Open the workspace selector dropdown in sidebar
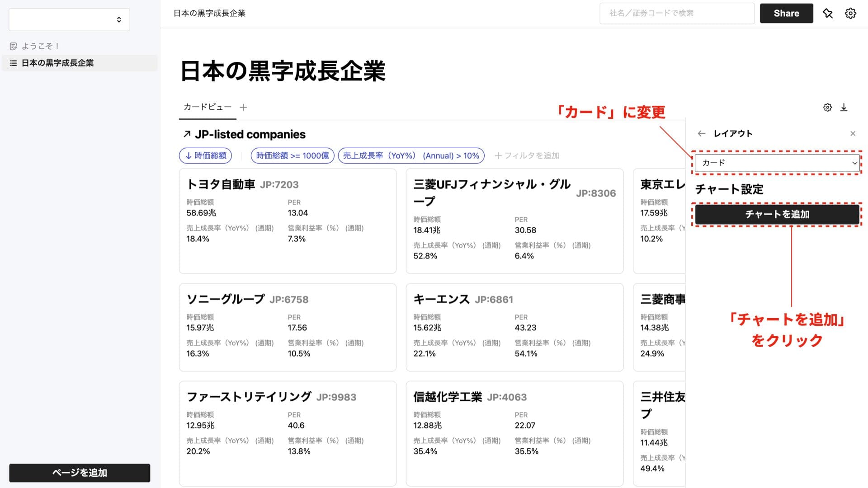Image resolution: width=868 pixels, height=488 pixels. (69, 19)
